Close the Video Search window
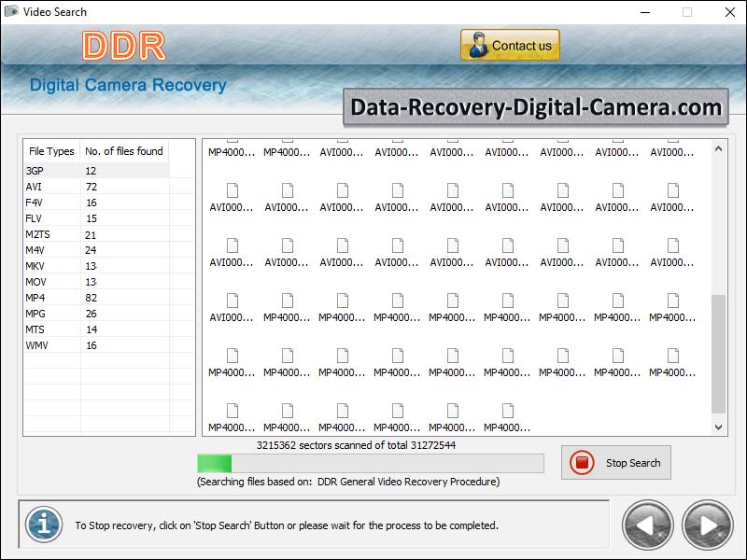Image resolution: width=747 pixels, height=560 pixels. (x=730, y=12)
